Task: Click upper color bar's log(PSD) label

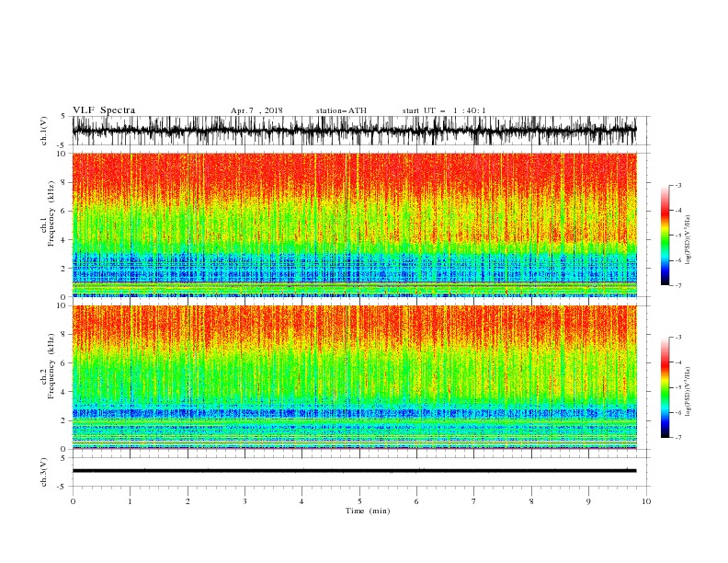Action: pyautogui.click(x=688, y=240)
